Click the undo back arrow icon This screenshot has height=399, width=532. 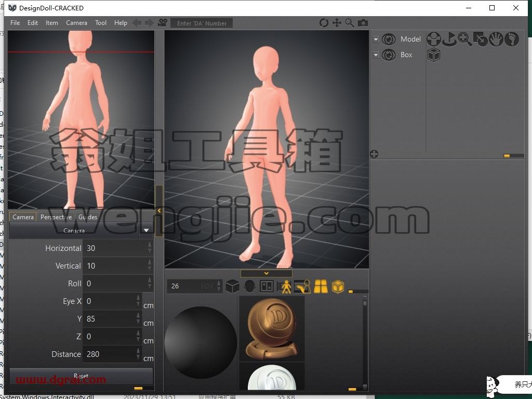(x=137, y=23)
